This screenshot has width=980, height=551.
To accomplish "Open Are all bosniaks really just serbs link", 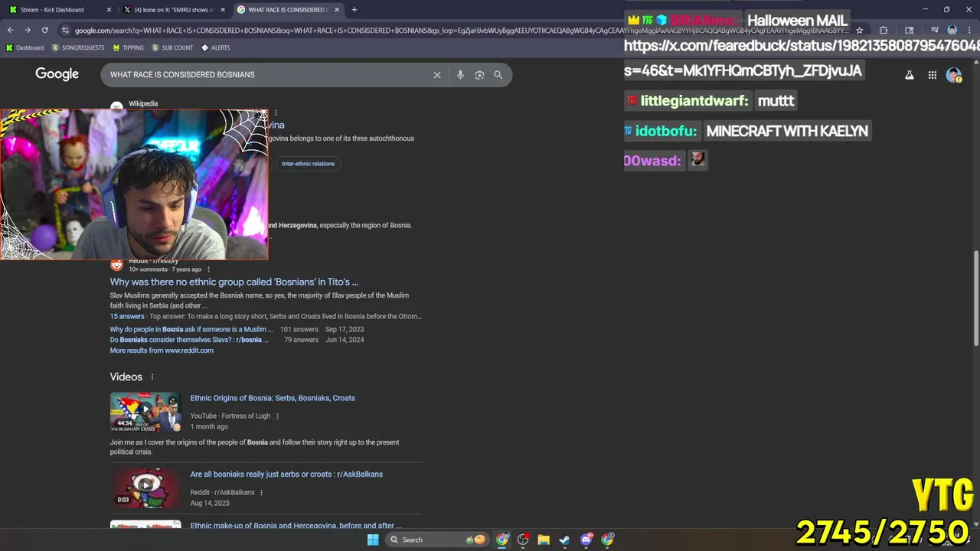I will pos(286,474).
